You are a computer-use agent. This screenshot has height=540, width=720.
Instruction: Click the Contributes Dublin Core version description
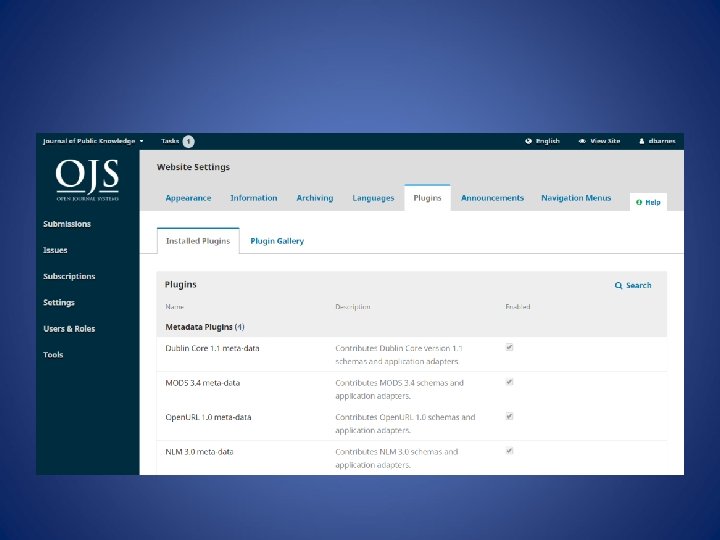(399, 355)
